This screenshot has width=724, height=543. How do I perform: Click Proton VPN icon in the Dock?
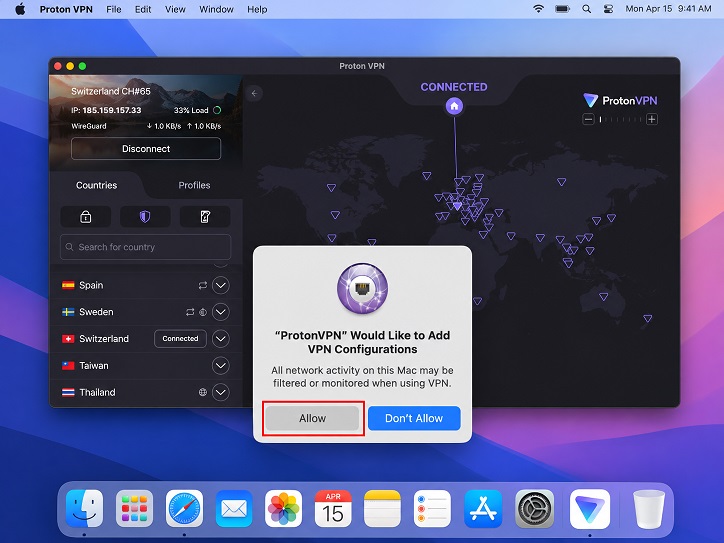(x=590, y=508)
